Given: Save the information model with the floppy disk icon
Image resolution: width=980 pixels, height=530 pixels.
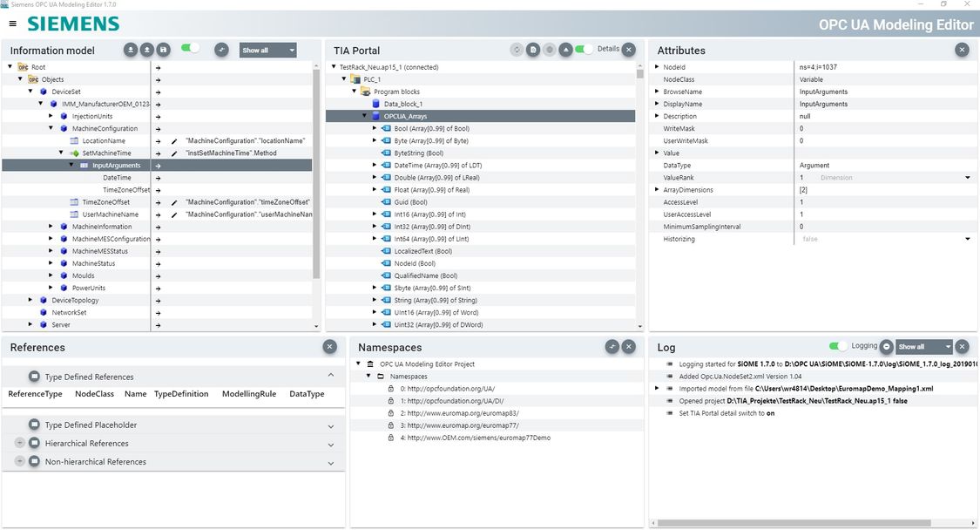Looking at the screenshot, I should pos(163,50).
